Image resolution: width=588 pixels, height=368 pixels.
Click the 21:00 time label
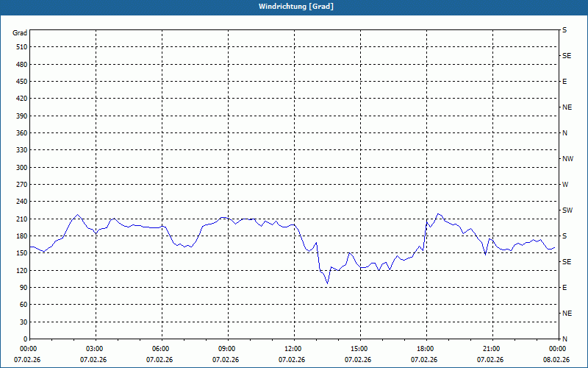click(x=491, y=349)
